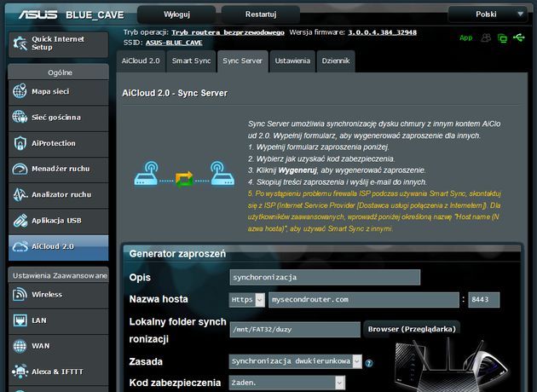Click the Aplikacja USB icon

coord(20,221)
